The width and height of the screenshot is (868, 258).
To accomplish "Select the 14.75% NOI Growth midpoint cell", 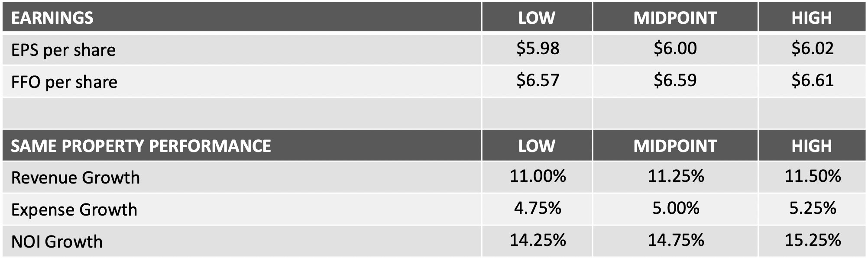I will tap(676, 240).
